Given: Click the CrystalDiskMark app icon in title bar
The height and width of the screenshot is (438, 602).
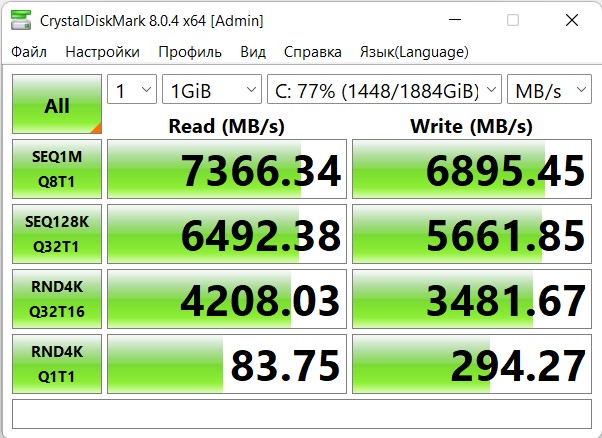Looking at the screenshot, I should (21, 20).
